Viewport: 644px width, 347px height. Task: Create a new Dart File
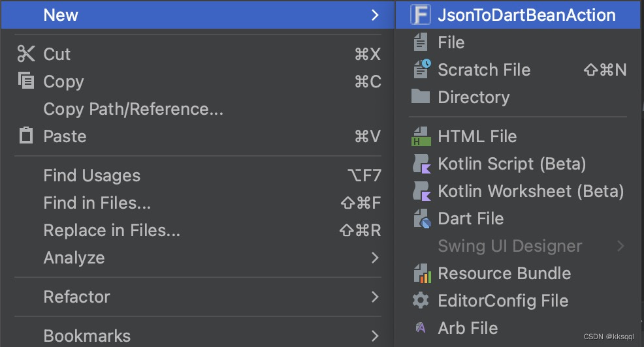click(x=517, y=219)
